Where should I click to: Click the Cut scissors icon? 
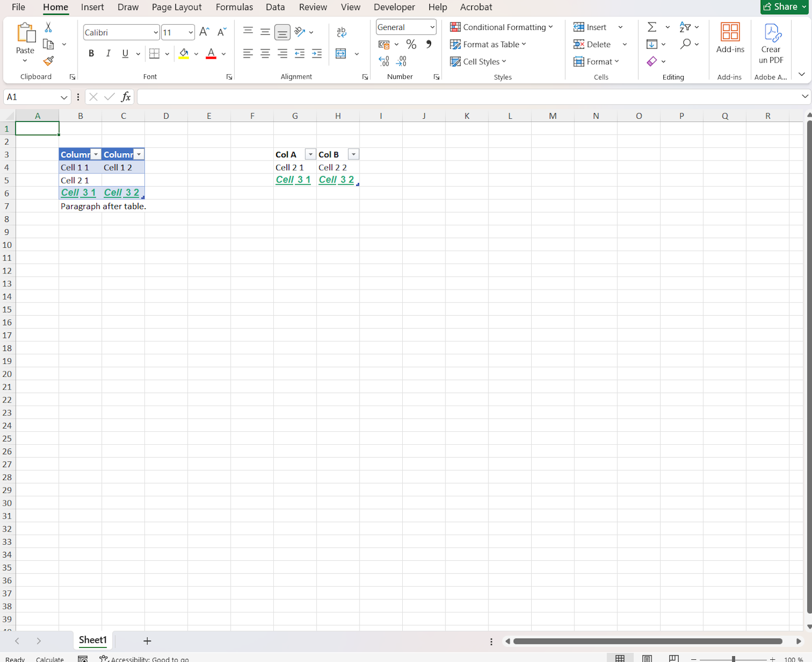click(48, 27)
